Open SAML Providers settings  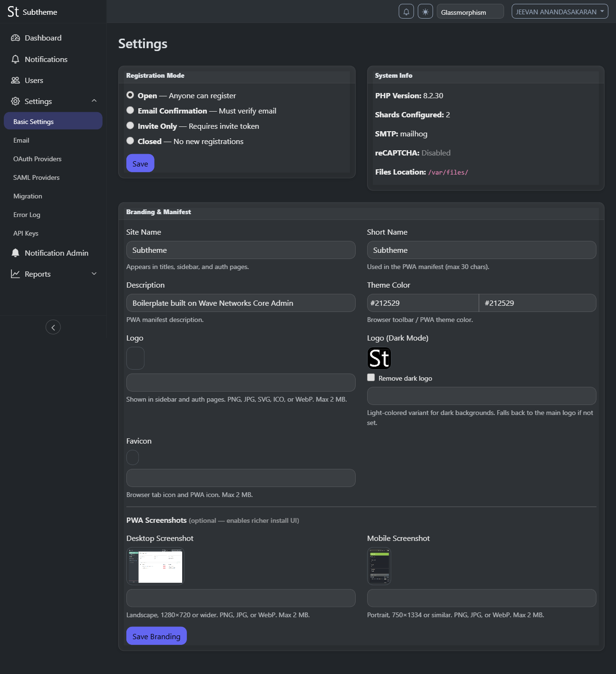(x=53, y=177)
